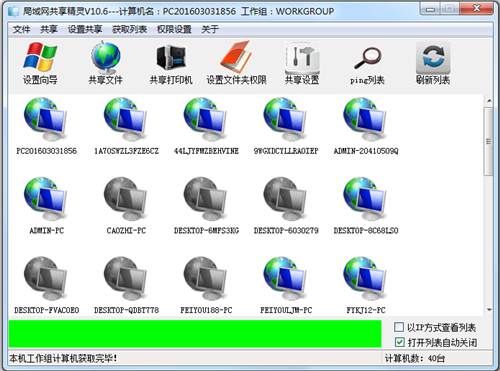Open the 共享打印机 printer sharing tool
This screenshot has width=500, height=371.
pos(171,63)
